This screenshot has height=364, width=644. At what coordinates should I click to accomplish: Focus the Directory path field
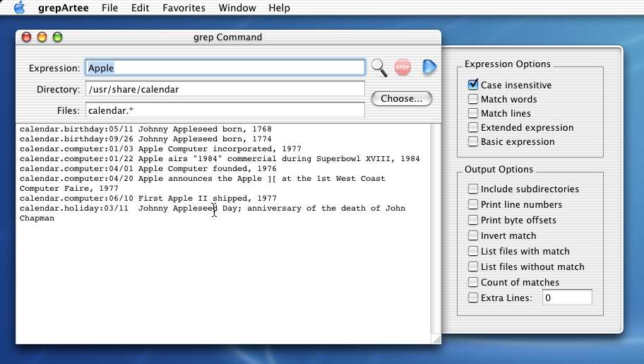click(225, 90)
